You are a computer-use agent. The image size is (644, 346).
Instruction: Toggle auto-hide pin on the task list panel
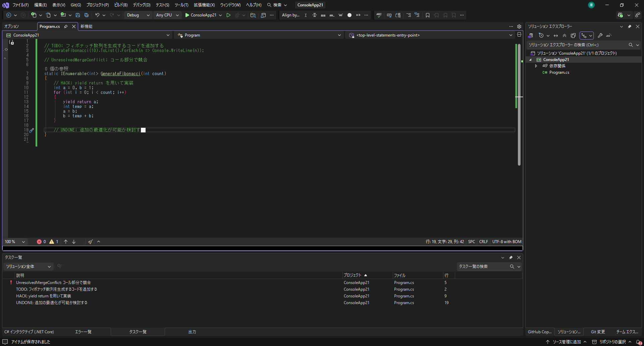(x=511, y=257)
